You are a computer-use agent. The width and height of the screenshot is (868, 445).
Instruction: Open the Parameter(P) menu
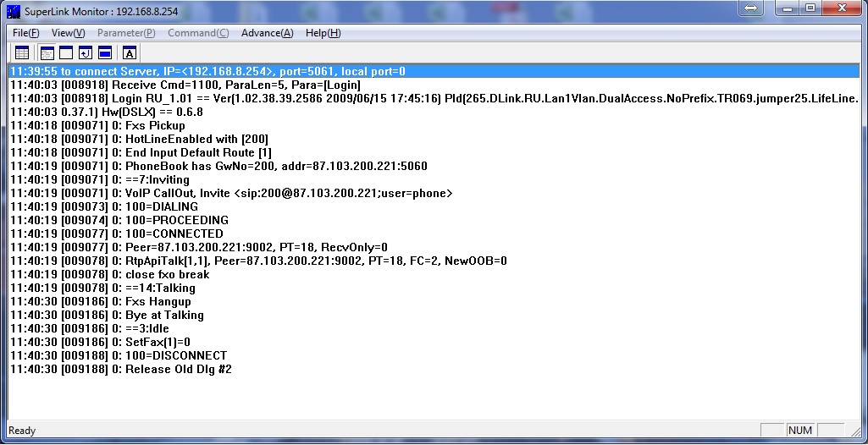tap(126, 33)
